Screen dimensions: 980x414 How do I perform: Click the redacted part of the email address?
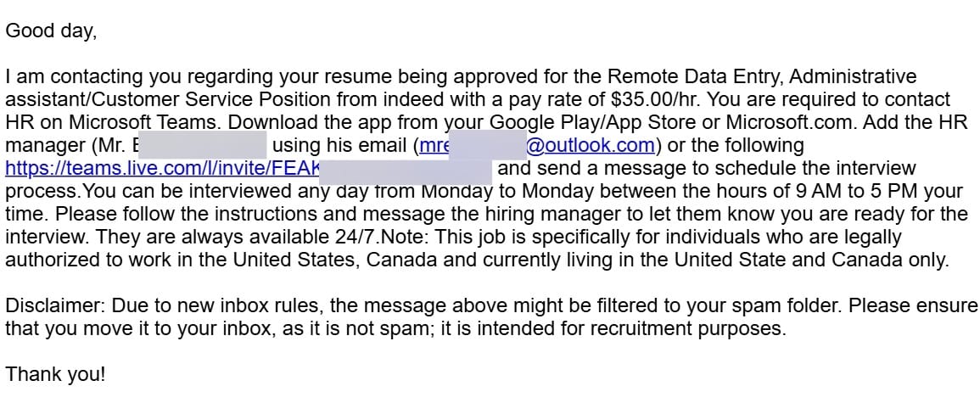pyautogui.click(x=486, y=145)
